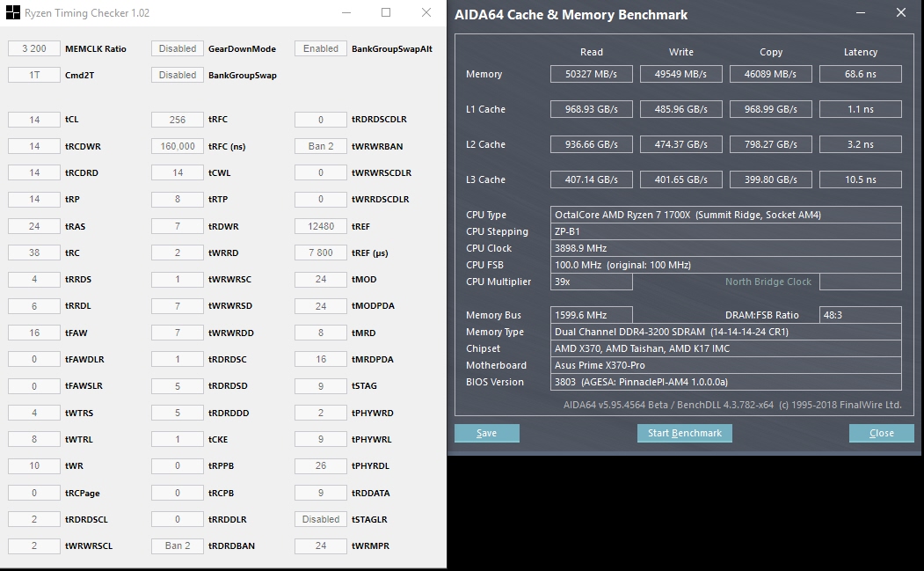
Task: Click the Latency column header in AIDA64
Action: pyautogui.click(x=861, y=52)
